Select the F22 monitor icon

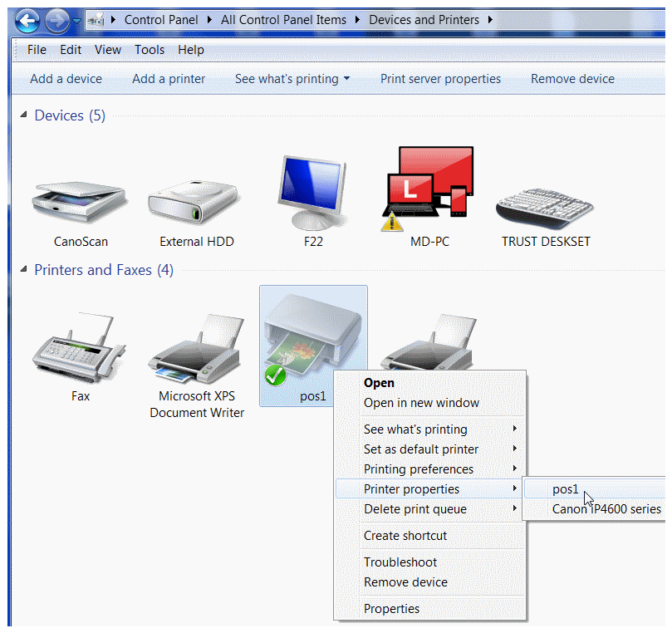[312, 193]
